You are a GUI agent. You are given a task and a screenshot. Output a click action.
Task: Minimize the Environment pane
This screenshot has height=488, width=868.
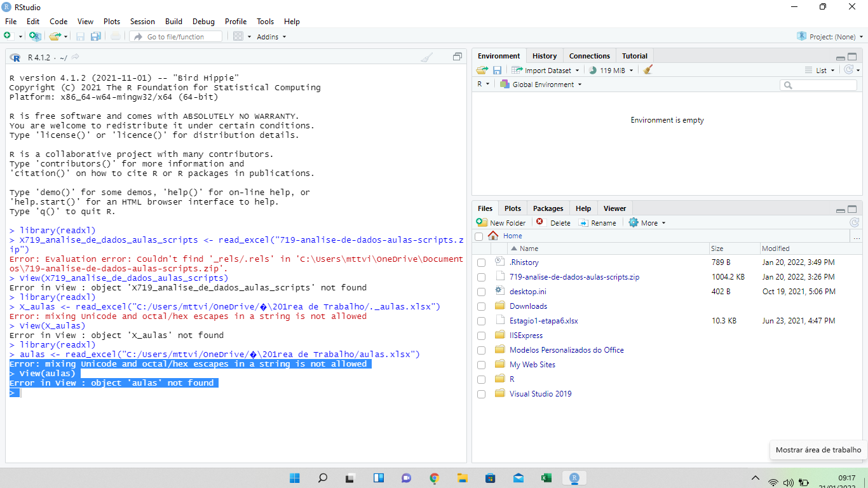tap(841, 57)
